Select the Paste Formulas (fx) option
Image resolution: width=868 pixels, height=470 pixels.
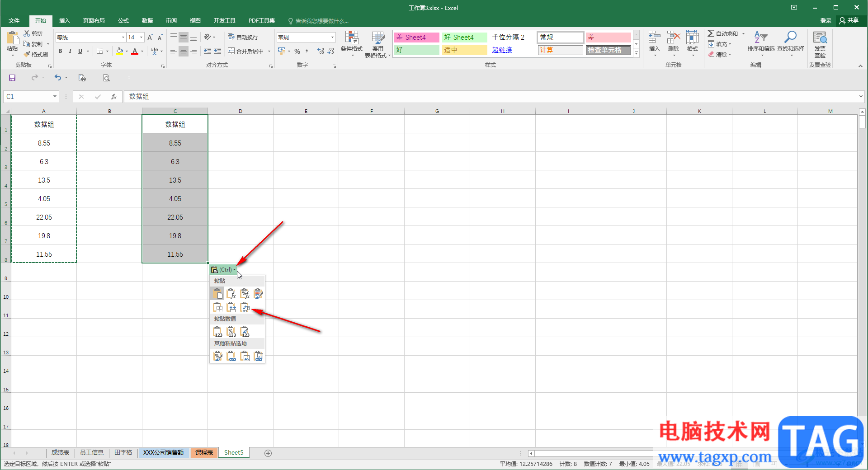click(231, 294)
